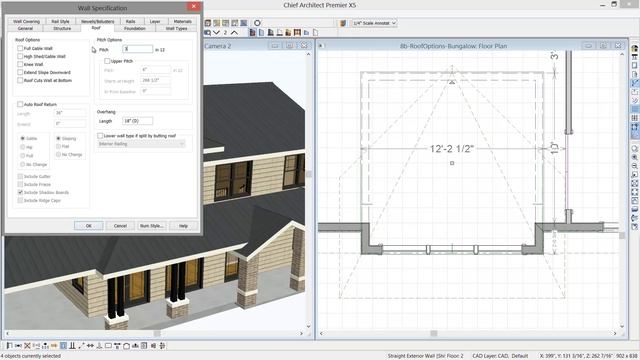640x360 pixels.
Task: Click the dark building icon after floor-up arrow
Action: pyautogui.click(x=253, y=33)
